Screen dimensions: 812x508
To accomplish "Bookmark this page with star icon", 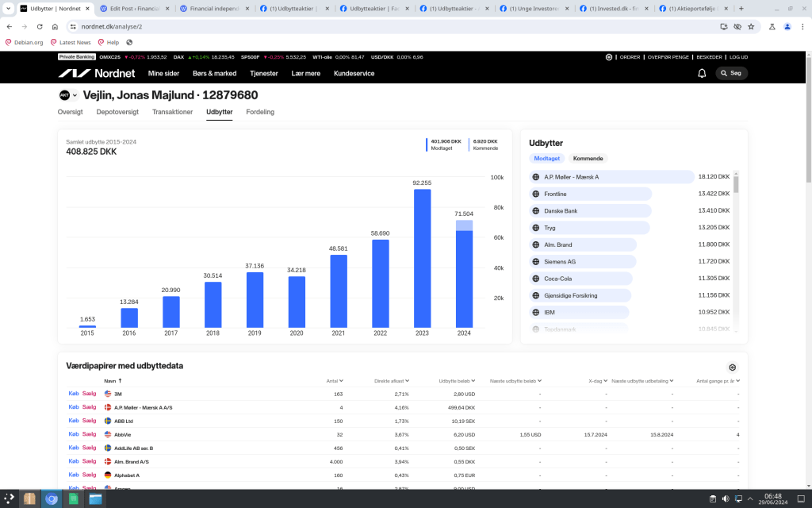I will 750,26.
